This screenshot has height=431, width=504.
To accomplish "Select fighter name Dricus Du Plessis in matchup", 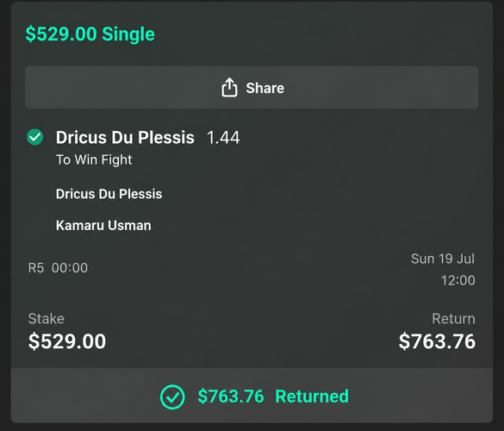I will (109, 194).
